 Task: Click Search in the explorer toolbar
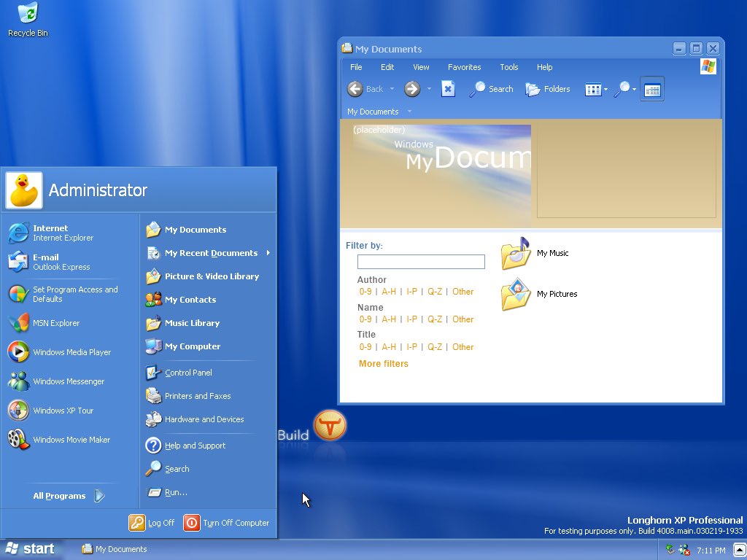(491, 89)
